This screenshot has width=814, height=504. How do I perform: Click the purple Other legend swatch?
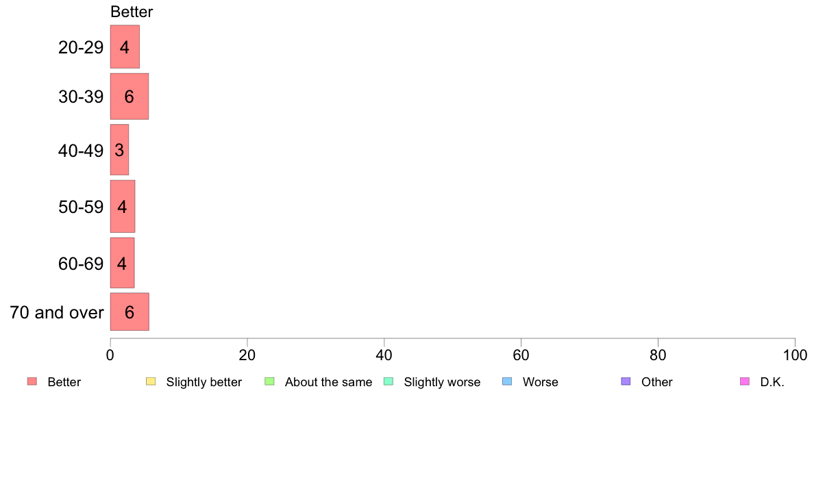626,381
